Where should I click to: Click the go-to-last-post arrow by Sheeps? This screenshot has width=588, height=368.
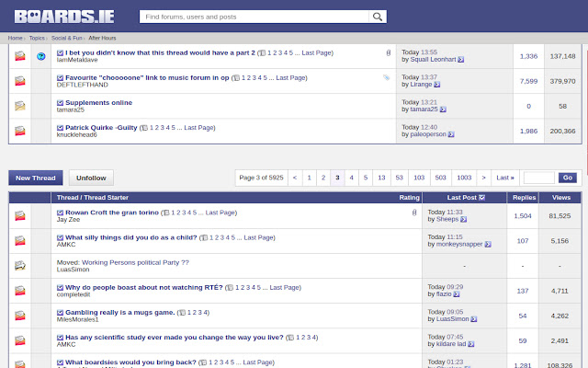point(463,219)
